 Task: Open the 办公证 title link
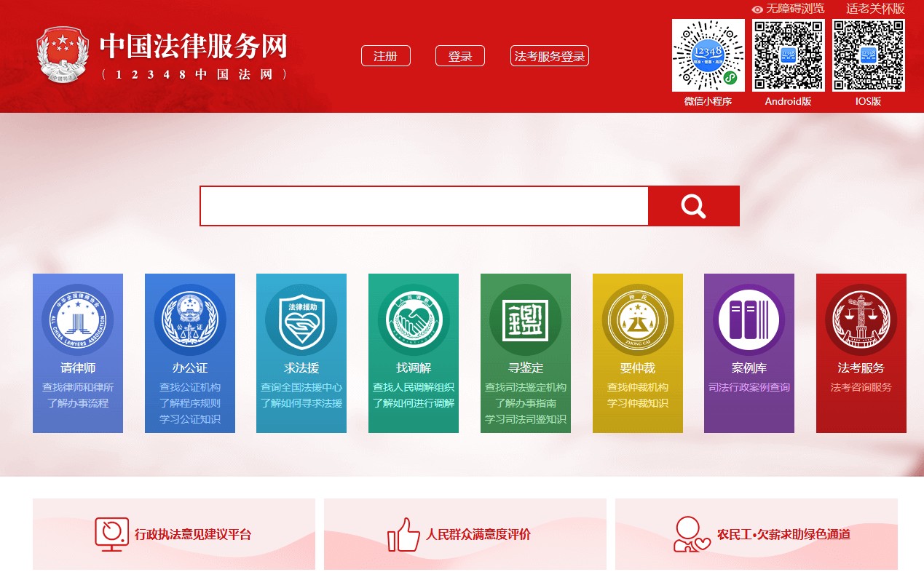(x=190, y=368)
